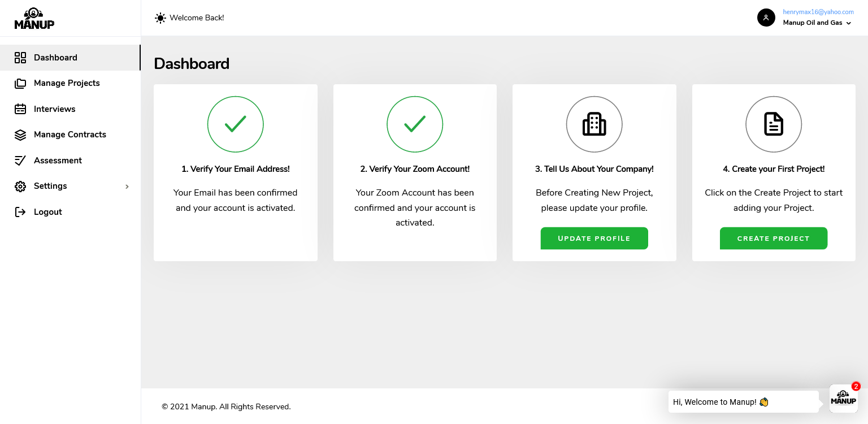Open the Manup Oil and Gas dropdown
This screenshot has height=424, width=868.
[x=817, y=23]
